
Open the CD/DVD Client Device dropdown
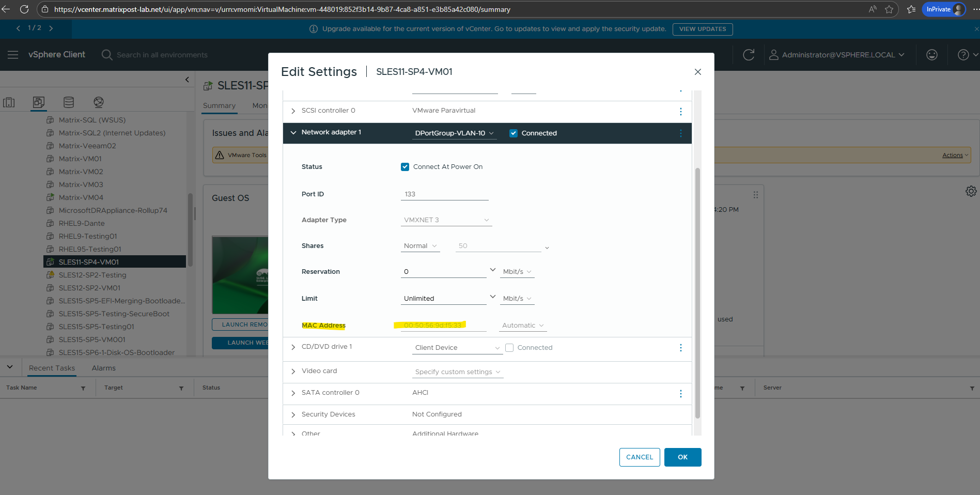pyautogui.click(x=457, y=348)
